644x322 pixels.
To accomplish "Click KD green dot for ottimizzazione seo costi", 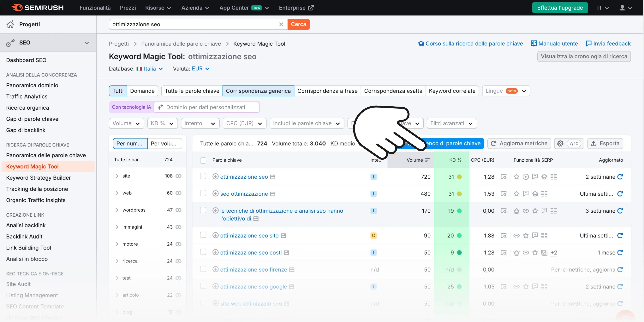I will click(459, 253).
